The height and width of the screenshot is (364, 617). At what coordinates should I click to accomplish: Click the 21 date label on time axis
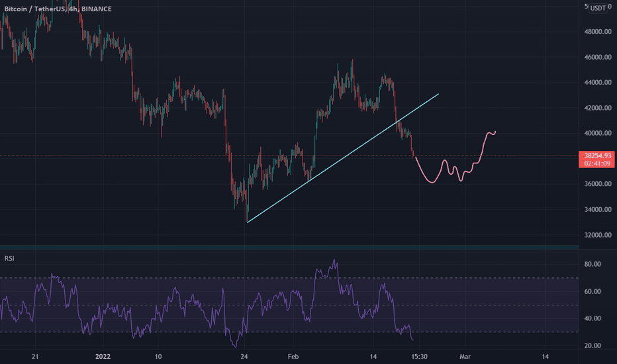tap(35, 357)
